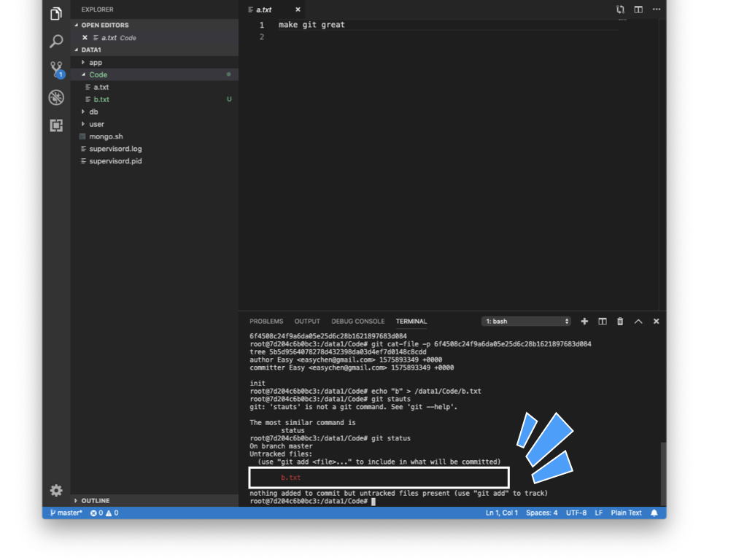The width and height of the screenshot is (747, 560).
Task: Split the terminal panel
Action: coord(603,322)
